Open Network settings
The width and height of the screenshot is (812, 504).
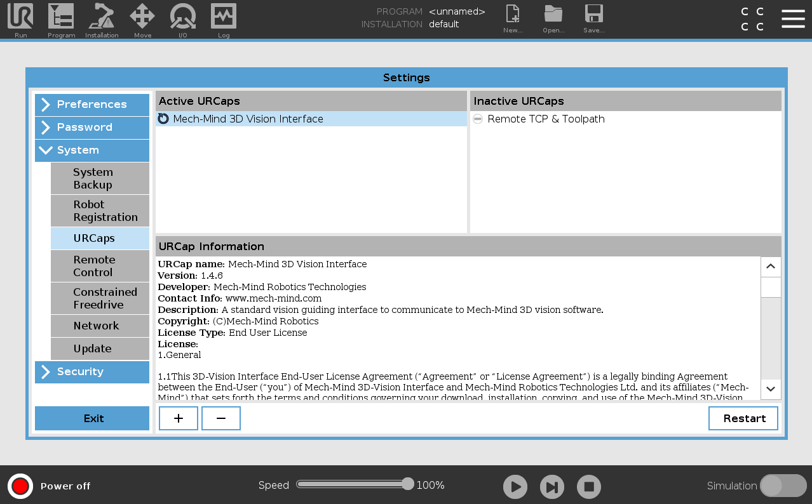coord(100,326)
